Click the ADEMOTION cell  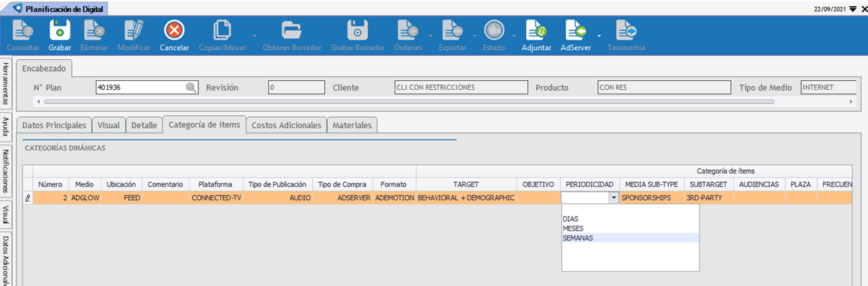point(394,198)
